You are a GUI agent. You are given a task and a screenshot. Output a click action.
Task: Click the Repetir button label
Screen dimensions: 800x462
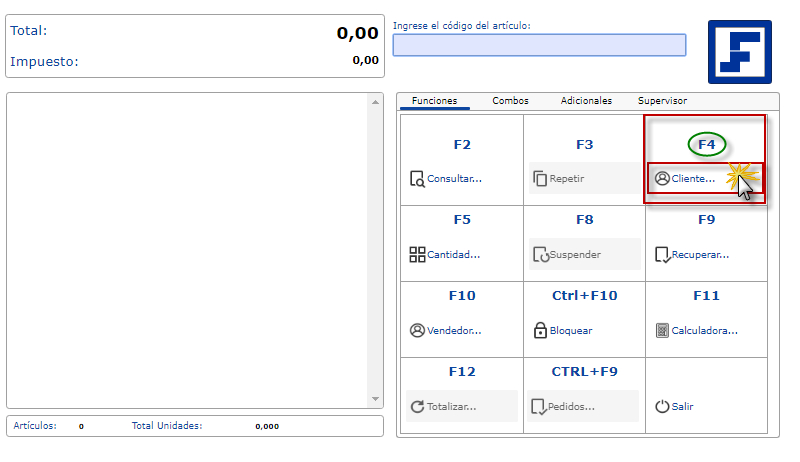(567, 179)
